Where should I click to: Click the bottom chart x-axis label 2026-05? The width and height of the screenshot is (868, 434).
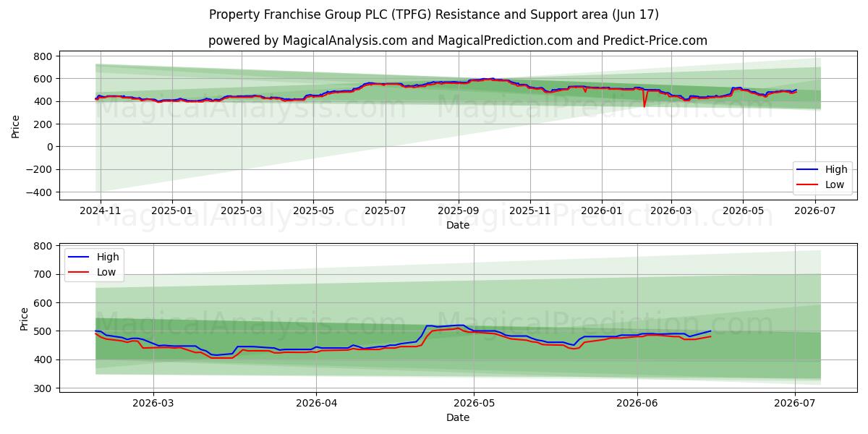pos(475,403)
